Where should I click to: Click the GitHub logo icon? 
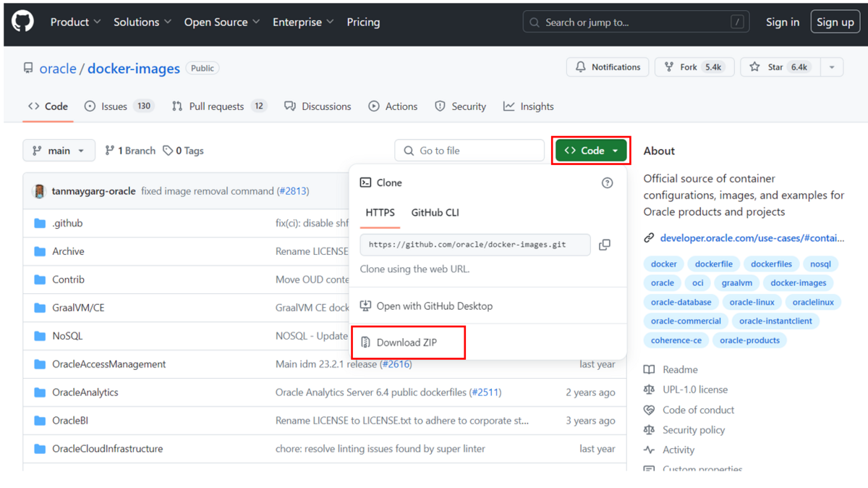tap(22, 22)
